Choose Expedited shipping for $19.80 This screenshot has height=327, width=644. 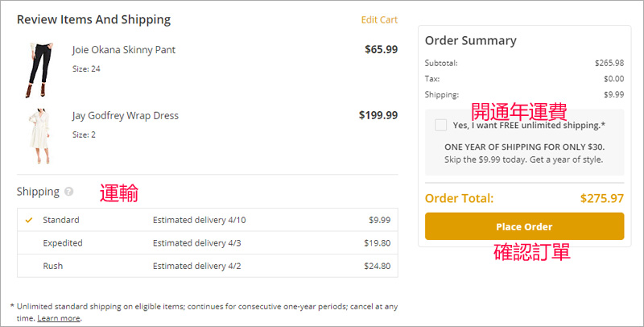point(63,242)
